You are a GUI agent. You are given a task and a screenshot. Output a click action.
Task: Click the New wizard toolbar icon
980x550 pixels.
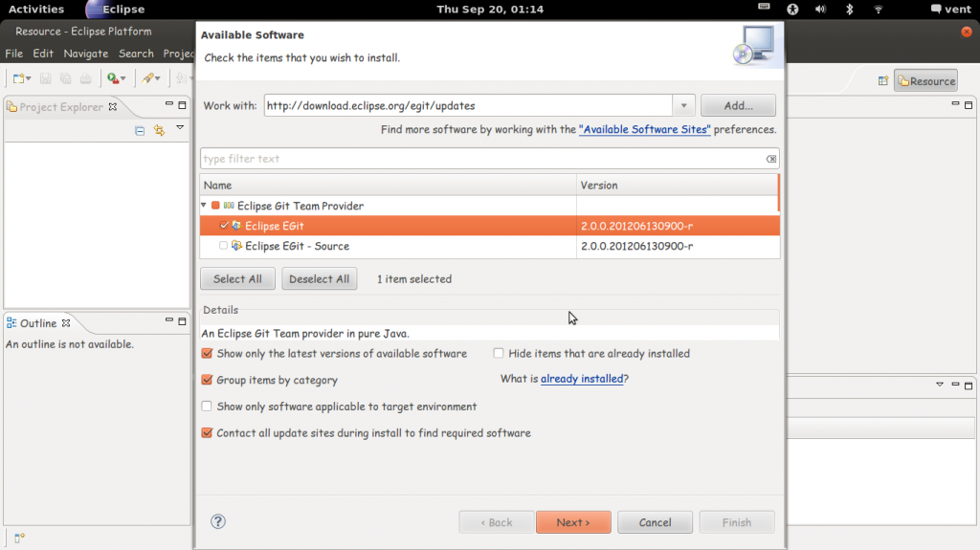tap(19, 78)
